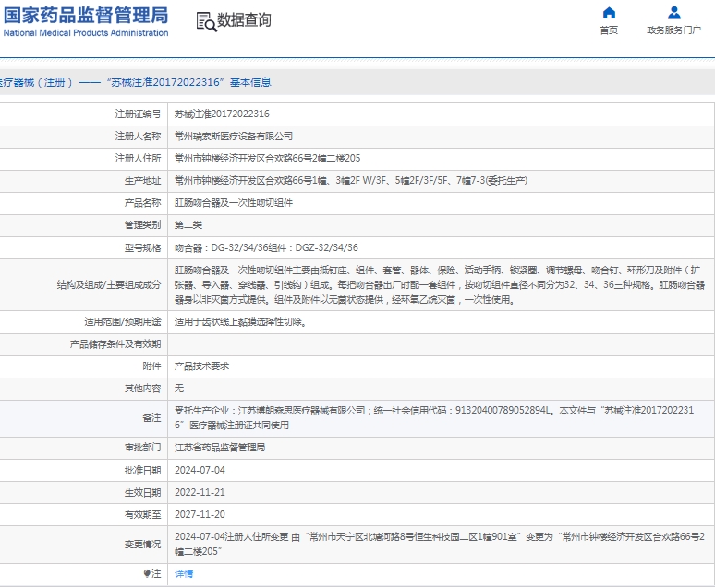Select structure description starting 肛肠吻合器及一次性吻切组件主要由
Image resolution: width=715 pixels, height=588 pixels.
pos(440,285)
